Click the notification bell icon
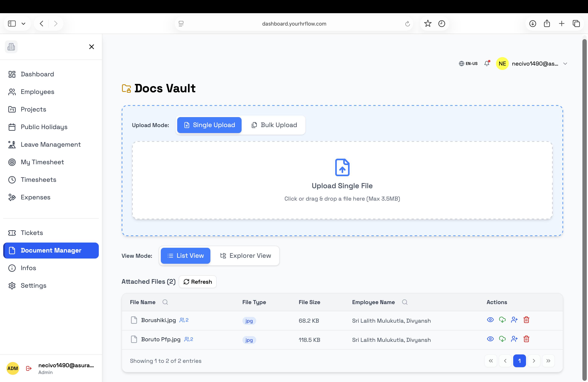Screen dimensions: 588x382 pos(487,63)
